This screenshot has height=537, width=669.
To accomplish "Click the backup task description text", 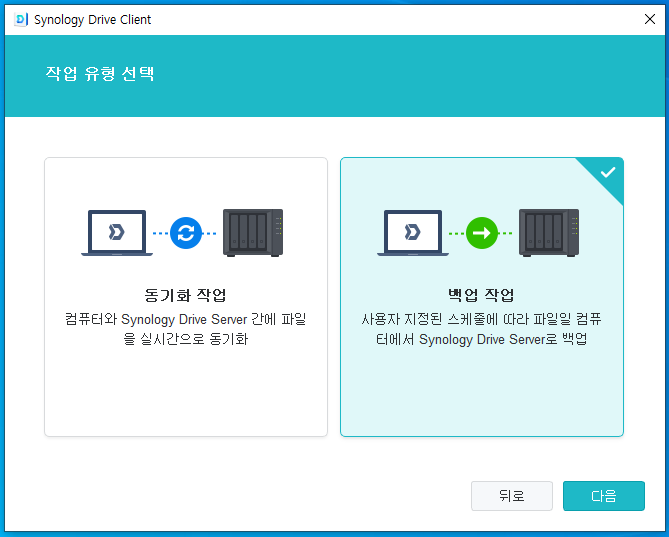I will coord(481,329).
